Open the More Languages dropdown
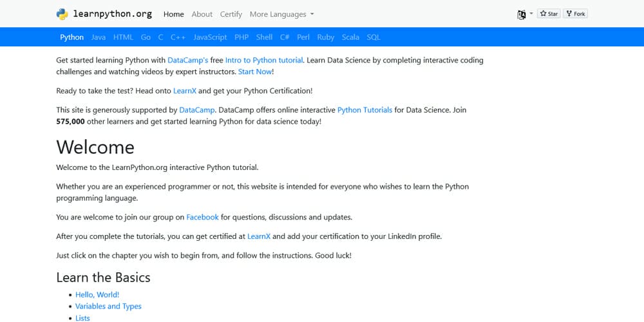Viewport: 644px width, 322px height. click(282, 14)
